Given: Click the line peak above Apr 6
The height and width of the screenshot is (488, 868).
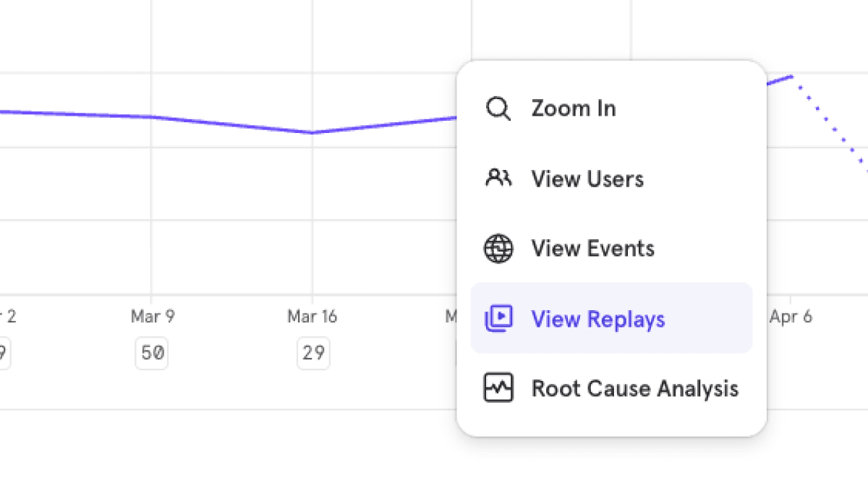Looking at the screenshot, I should coord(791,75).
